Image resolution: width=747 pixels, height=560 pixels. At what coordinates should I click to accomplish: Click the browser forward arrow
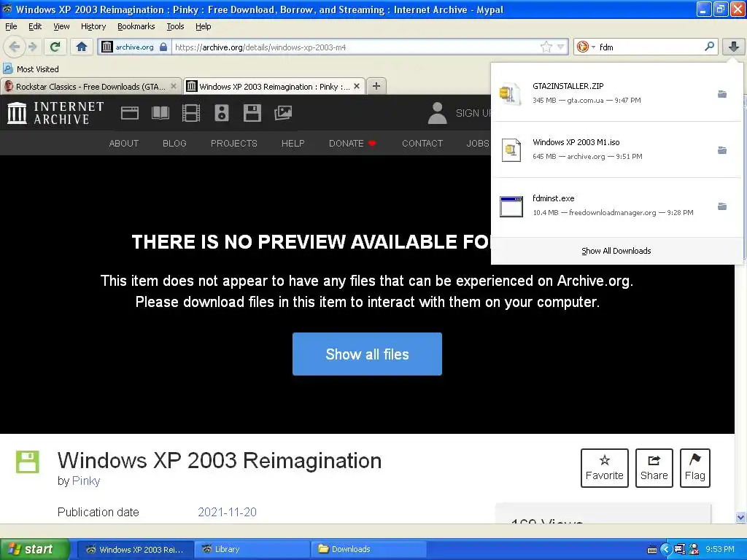pos(32,47)
